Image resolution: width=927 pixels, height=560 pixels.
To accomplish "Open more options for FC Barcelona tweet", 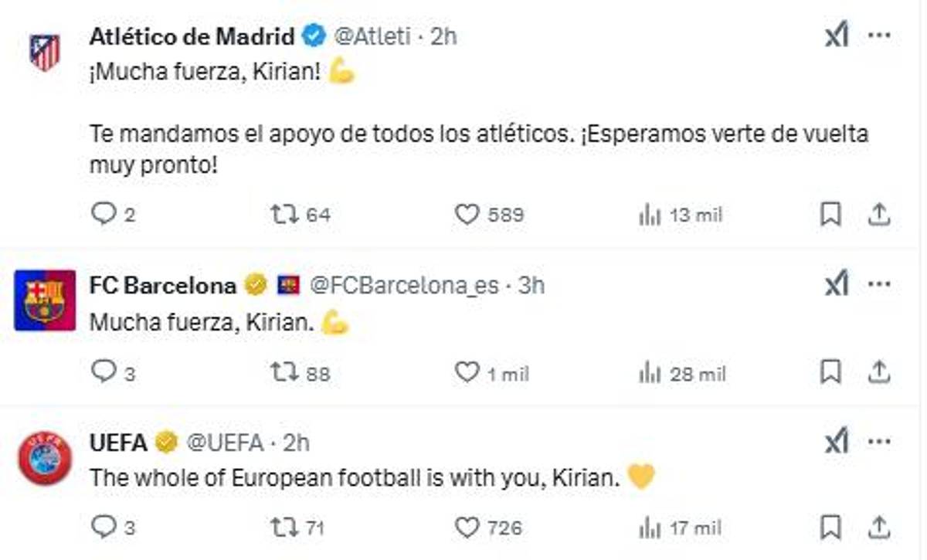I will coord(879,284).
